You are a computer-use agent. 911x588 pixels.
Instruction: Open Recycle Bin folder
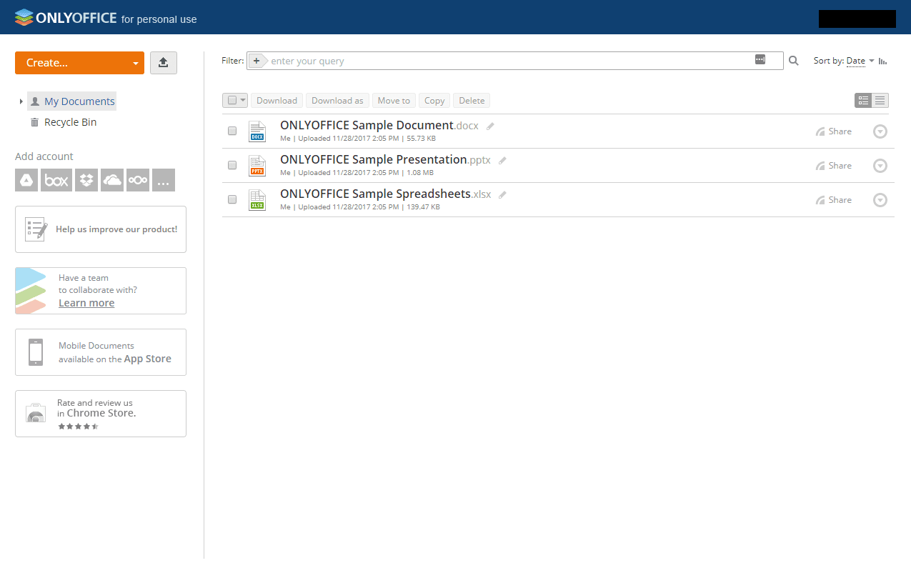(x=70, y=122)
